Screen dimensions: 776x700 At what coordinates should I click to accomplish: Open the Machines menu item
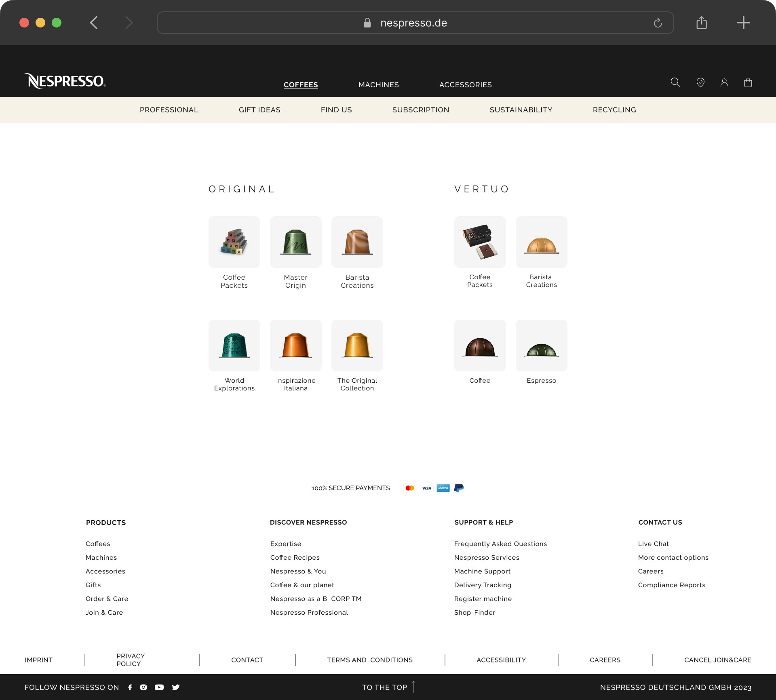(x=378, y=85)
